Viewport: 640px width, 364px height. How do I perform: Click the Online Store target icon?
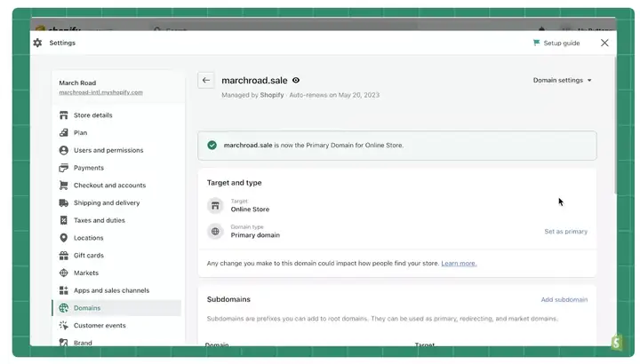215,206
